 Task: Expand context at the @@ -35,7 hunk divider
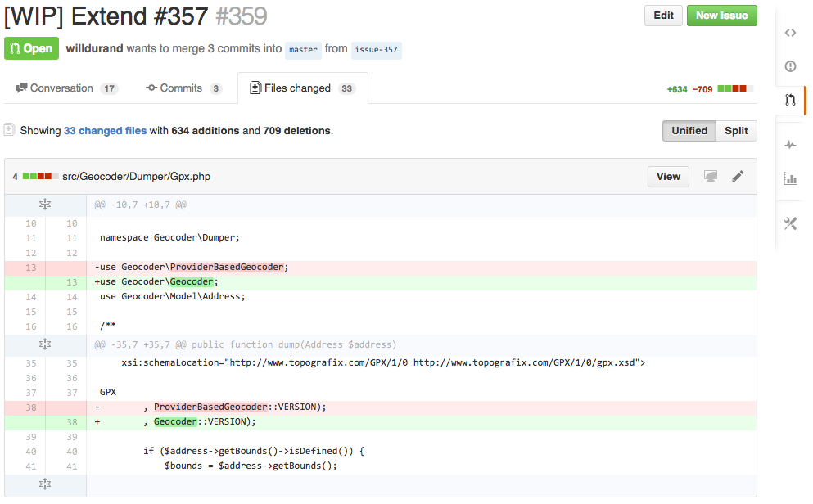coord(45,344)
